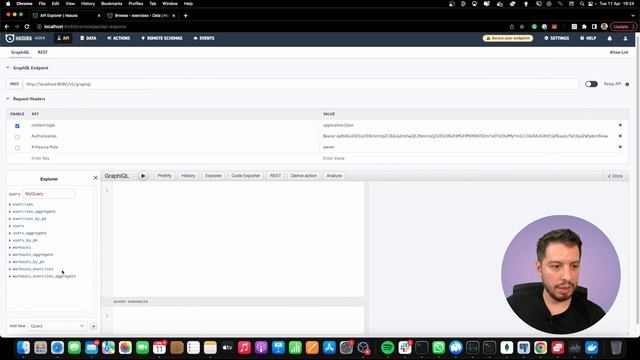Click the Prettify button

(164, 176)
